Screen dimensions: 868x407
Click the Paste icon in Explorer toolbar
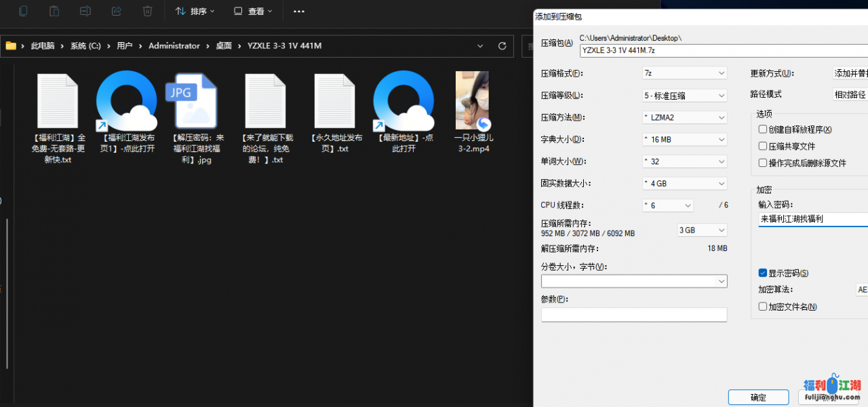coord(55,11)
